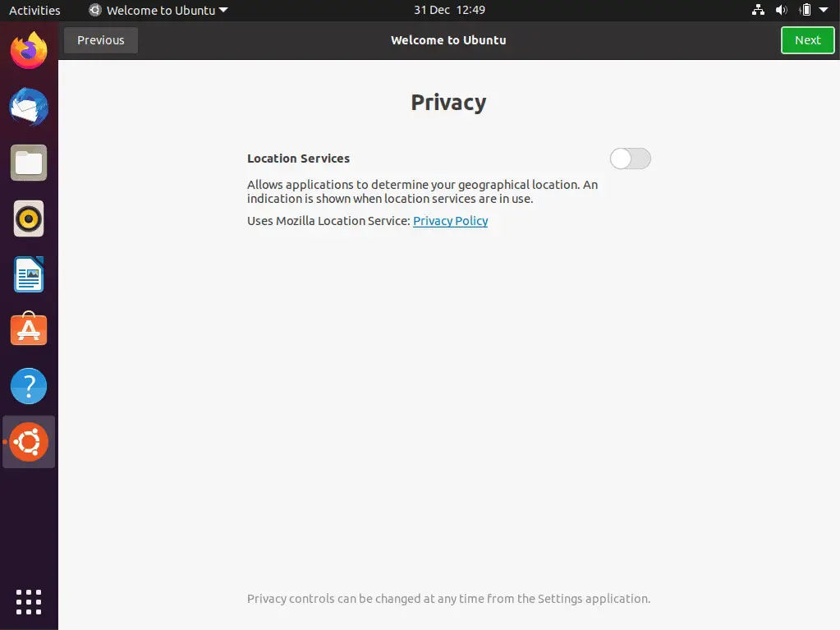The width and height of the screenshot is (840, 630).
Task: Go back with the Previous button
Action: [x=101, y=40]
